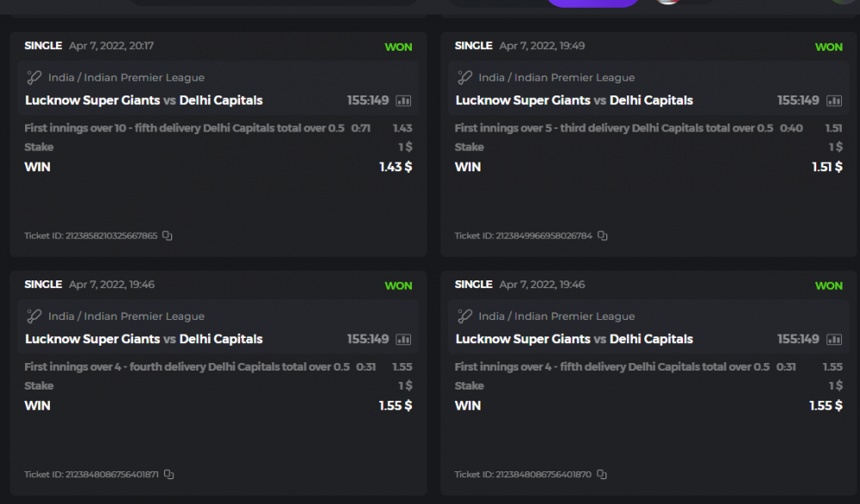Screen dimensions: 860x504
Task: Click the purple button at the top
Action: click(x=593, y=3)
